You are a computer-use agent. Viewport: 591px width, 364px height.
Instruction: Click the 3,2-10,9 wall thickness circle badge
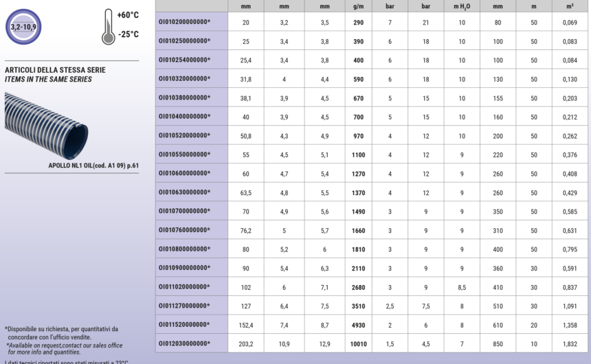pyautogui.click(x=25, y=27)
